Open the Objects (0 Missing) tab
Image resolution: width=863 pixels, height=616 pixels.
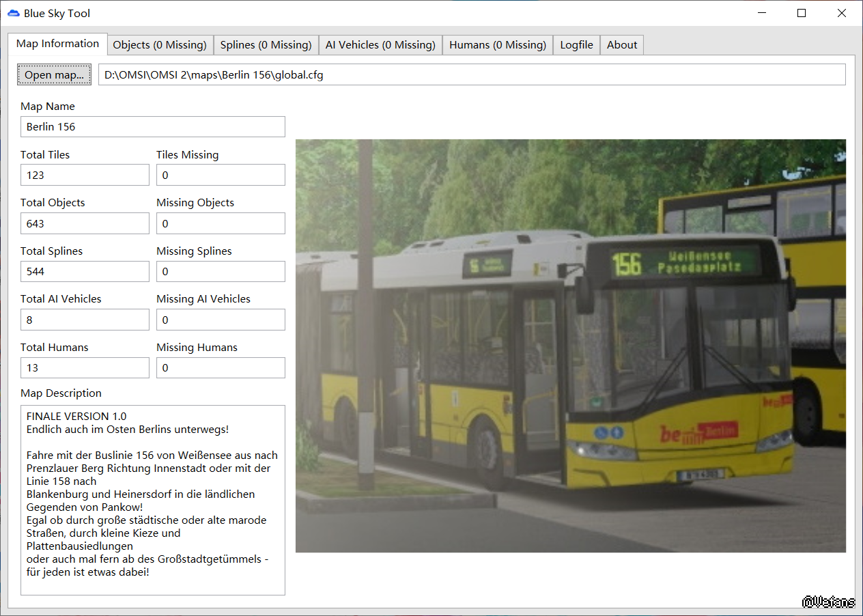[160, 45]
